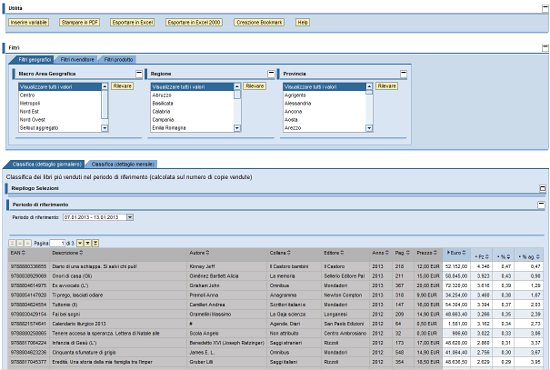
Task: Sort the table by Autore column
Action: tap(207, 253)
